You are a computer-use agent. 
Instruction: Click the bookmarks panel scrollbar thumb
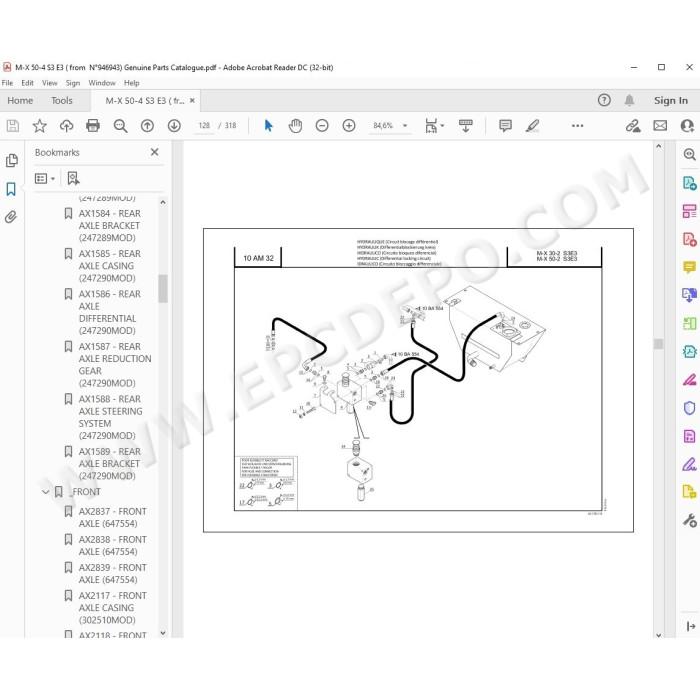coord(163,288)
